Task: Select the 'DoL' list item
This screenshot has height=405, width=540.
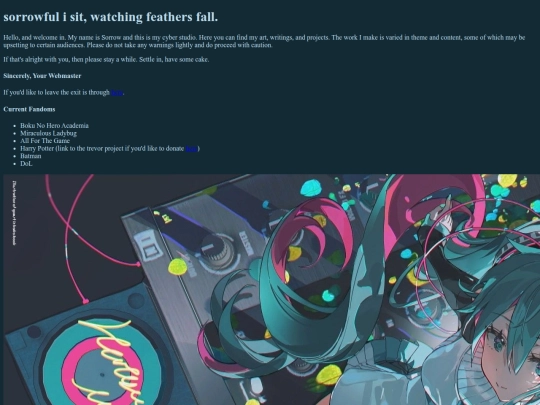Action: click(x=26, y=164)
